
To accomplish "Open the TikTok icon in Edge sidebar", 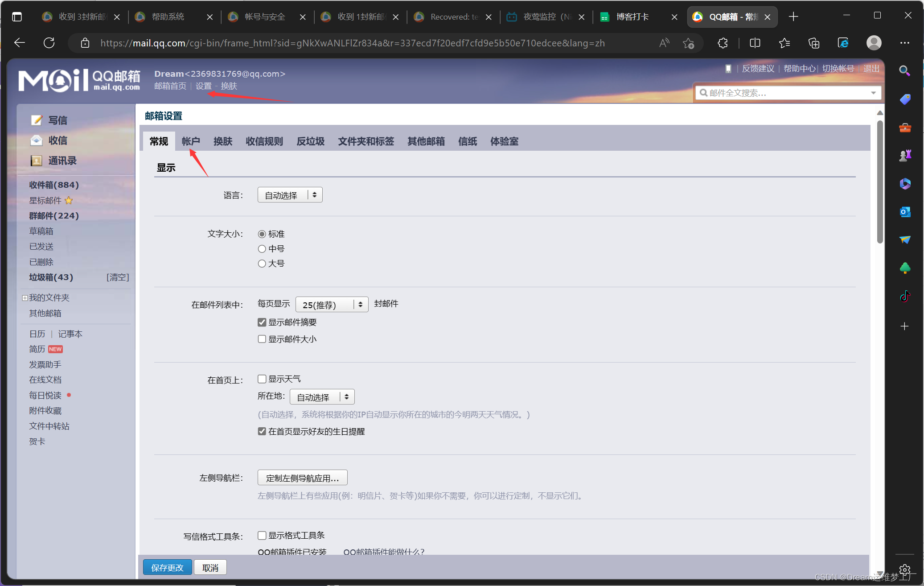I will (905, 297).
